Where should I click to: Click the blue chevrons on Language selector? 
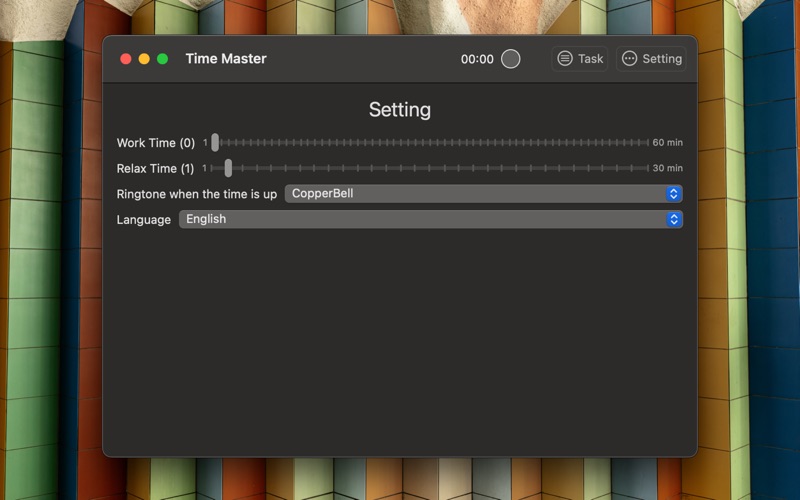674,219
